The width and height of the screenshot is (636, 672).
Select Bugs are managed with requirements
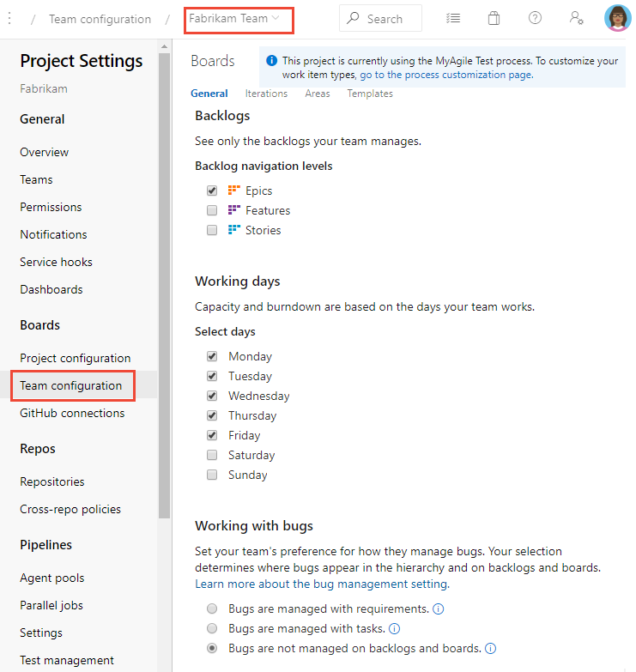[x=212, y=608]
